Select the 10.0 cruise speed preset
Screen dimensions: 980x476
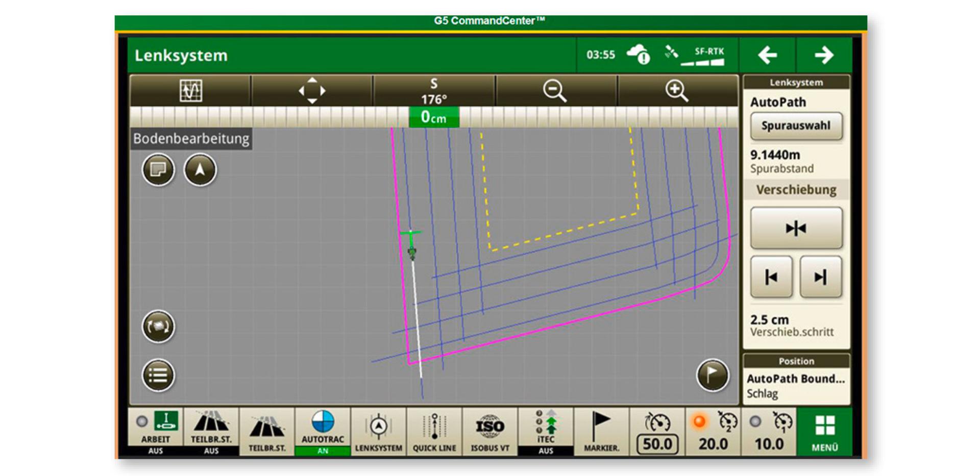coord(769,432)
